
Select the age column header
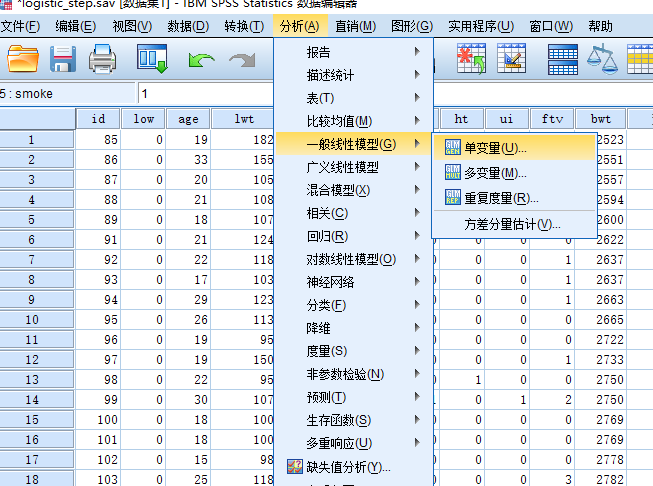[x=188, y=119]
